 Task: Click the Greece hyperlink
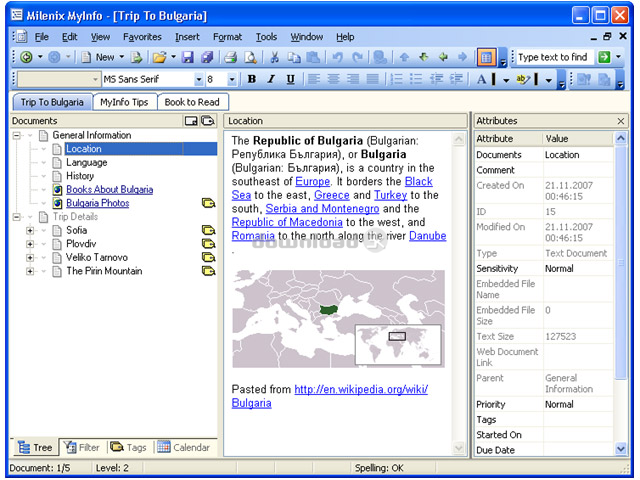[x=332, y=195]
